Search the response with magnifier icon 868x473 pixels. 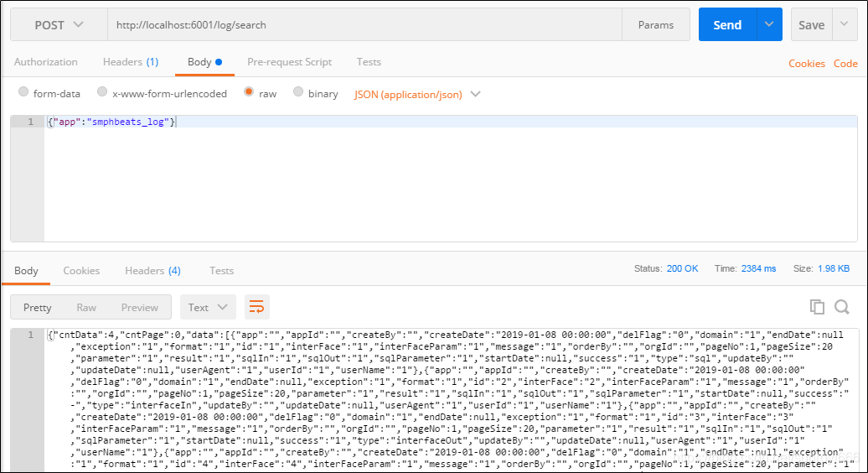[842, 307]
